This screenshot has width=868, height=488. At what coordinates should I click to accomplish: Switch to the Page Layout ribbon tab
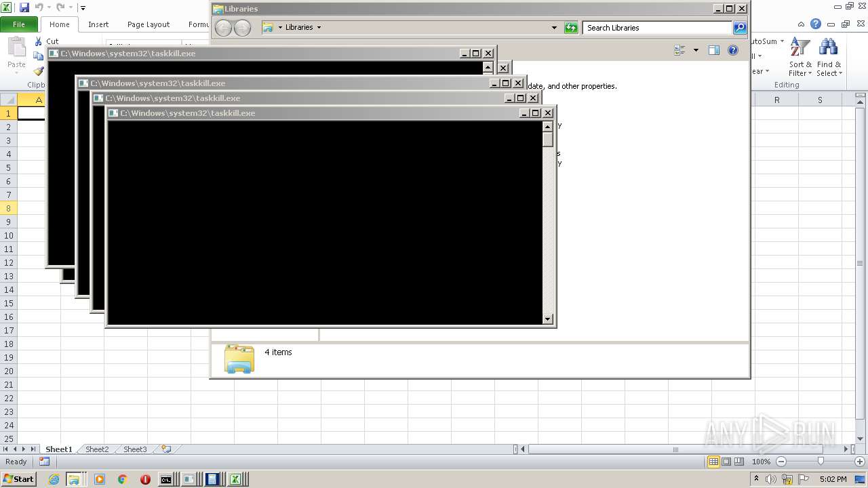(x=149, y=24)
